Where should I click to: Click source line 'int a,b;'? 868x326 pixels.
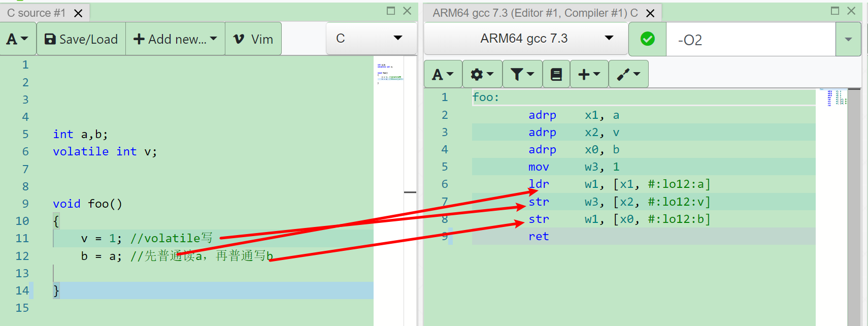80,134
